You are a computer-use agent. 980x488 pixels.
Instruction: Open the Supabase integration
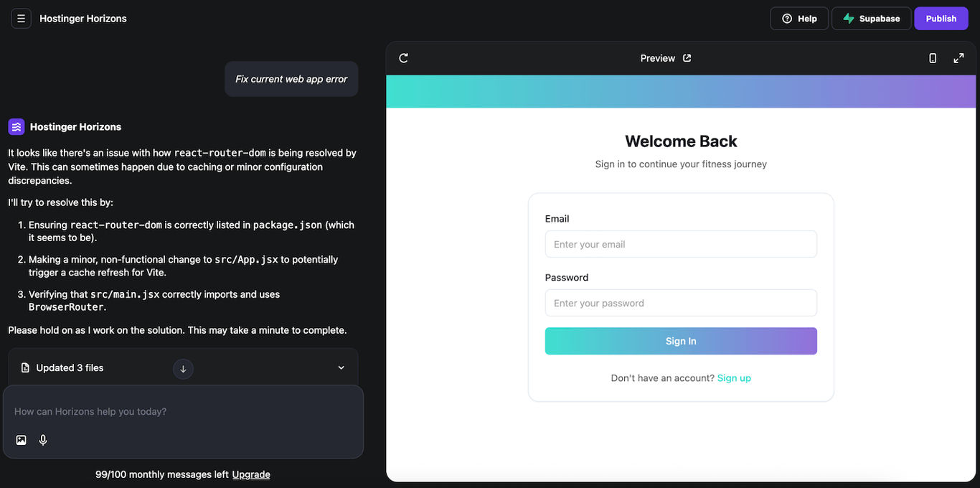pos(871,18)
